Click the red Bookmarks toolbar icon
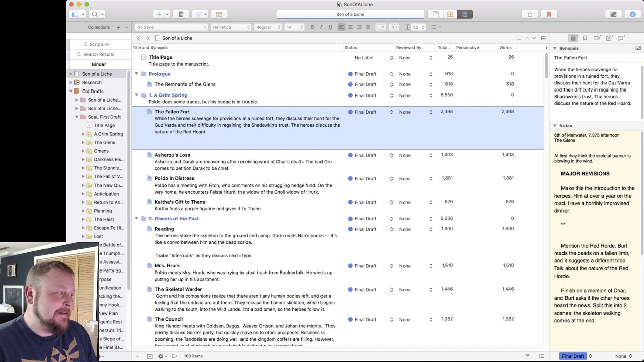644x362 pixels. 549,14
